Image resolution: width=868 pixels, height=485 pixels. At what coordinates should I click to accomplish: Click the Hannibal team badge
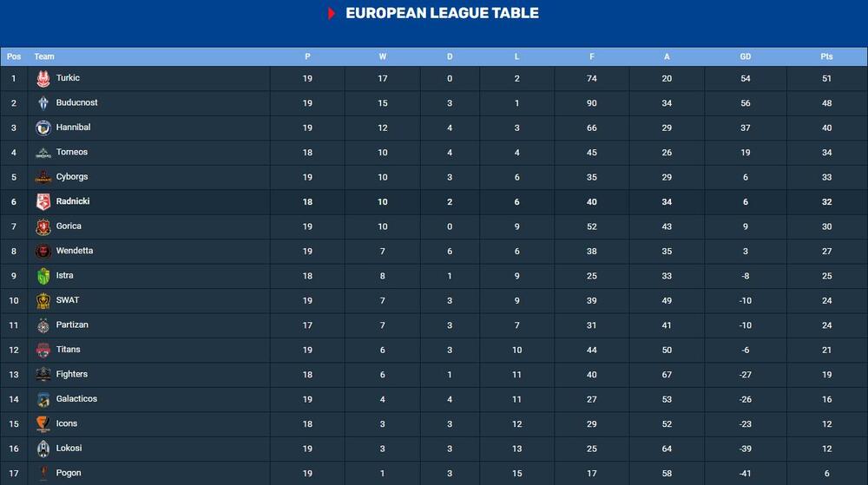43,128
